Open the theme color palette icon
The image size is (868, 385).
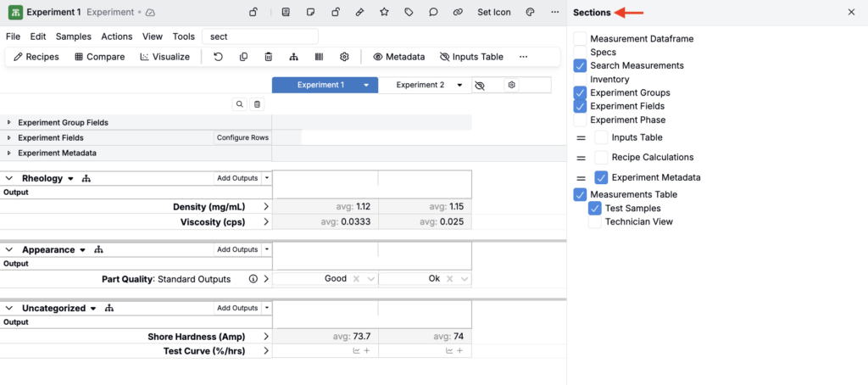(531, 13)
